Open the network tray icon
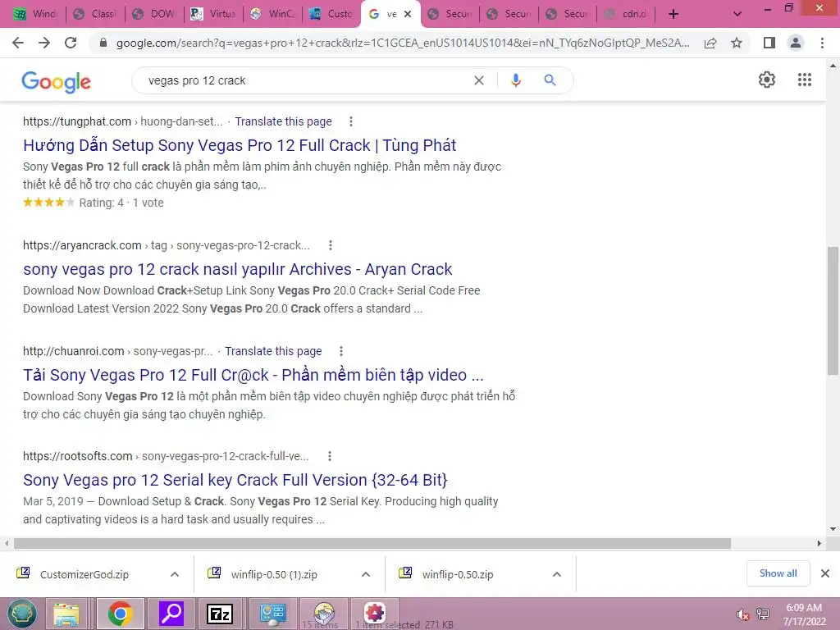This screenshot has width=840, height=630. tap(763, 614)
